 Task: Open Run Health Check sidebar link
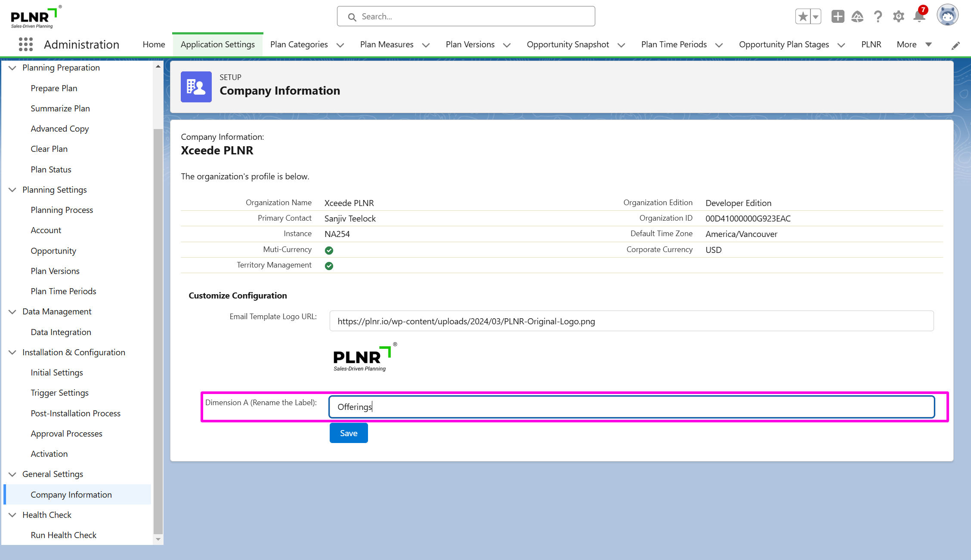point(63,535)
